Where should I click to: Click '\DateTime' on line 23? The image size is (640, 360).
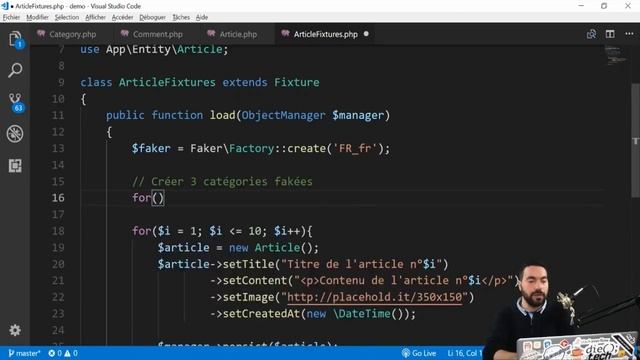[362, 313]
